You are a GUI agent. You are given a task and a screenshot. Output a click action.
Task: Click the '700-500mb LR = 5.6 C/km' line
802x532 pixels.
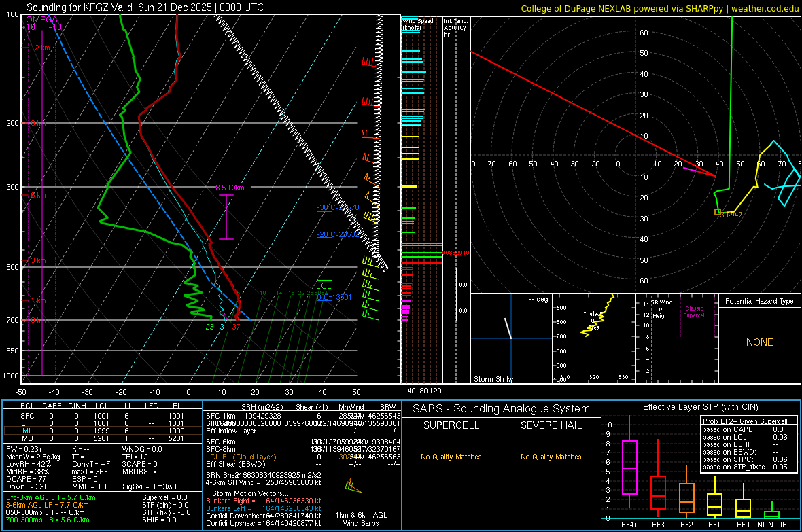[48, 520]
